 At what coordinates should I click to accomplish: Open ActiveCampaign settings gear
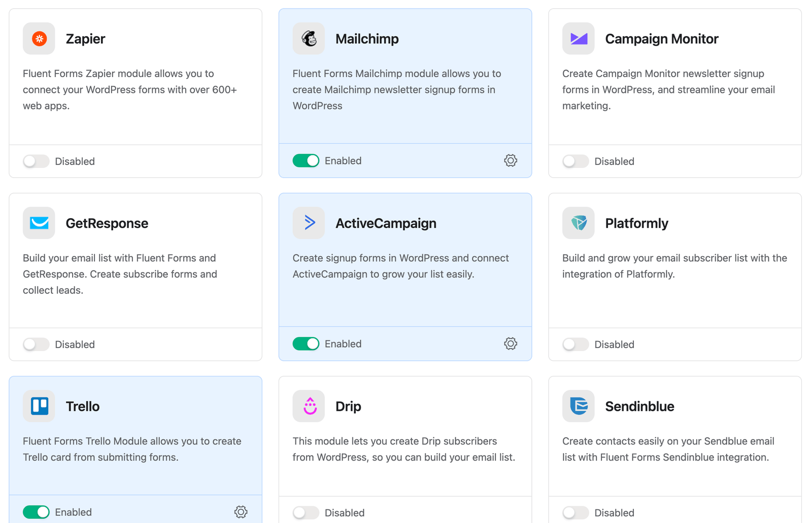pos(511,344)
